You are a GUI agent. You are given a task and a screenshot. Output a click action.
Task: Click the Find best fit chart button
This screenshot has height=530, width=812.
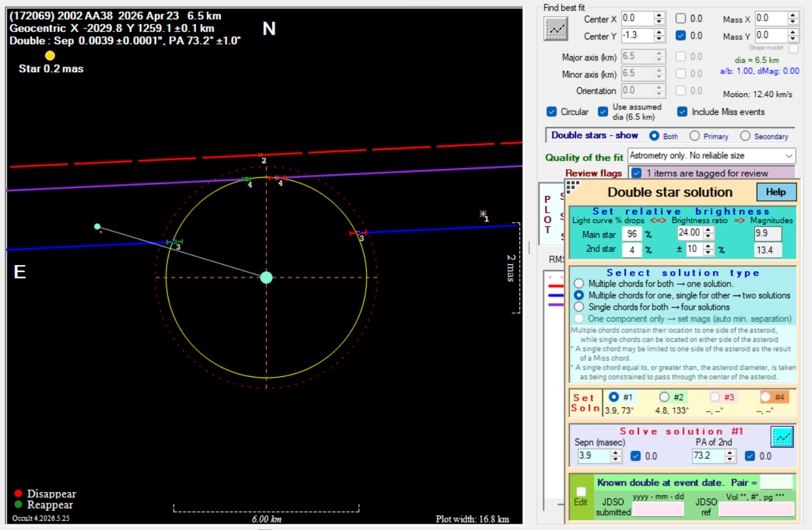point(556,29)
